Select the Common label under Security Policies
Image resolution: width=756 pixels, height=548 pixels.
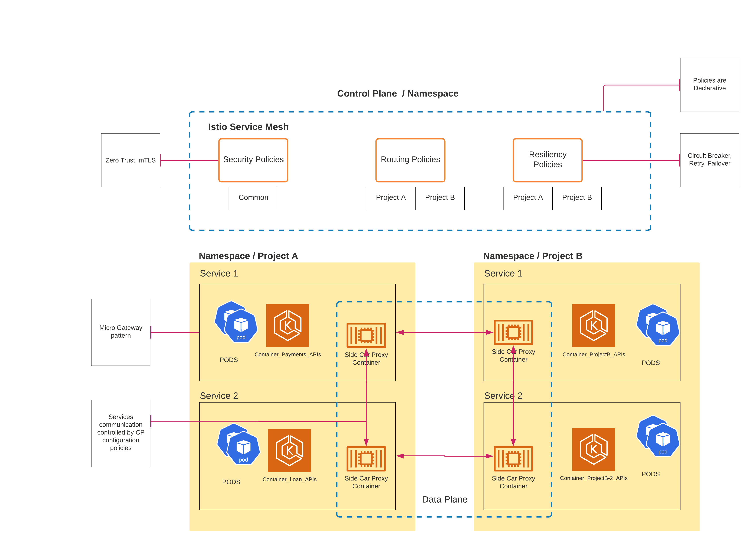[253, 198]
